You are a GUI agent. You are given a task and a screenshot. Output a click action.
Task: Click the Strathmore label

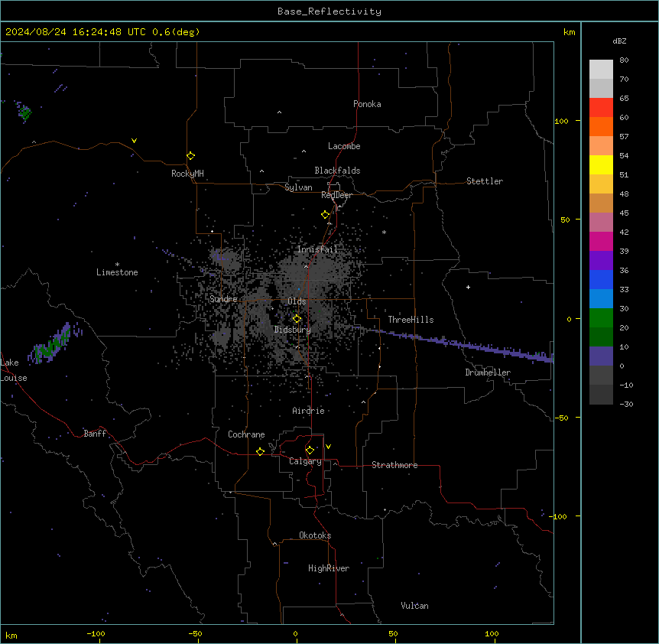pos(394,465)
